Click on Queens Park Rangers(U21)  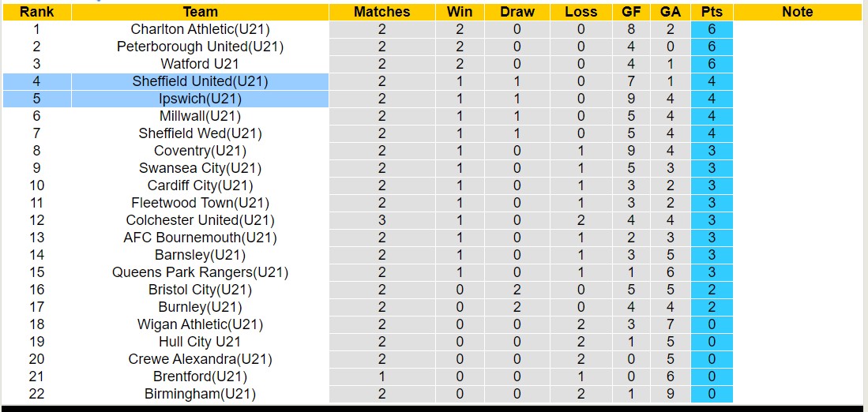tap(200, 272)
